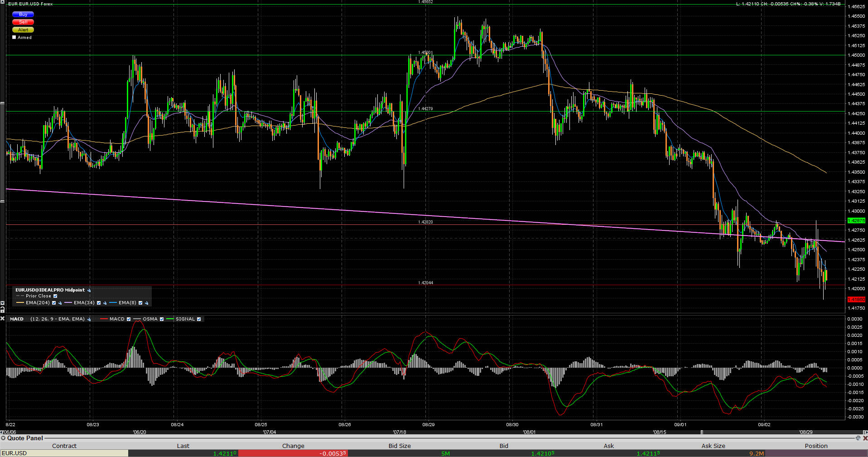Click the green SIGNAL legend line swatch

(170, 319)
